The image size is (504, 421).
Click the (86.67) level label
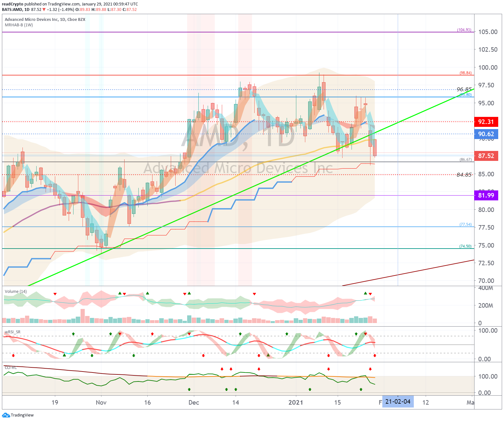465,160
